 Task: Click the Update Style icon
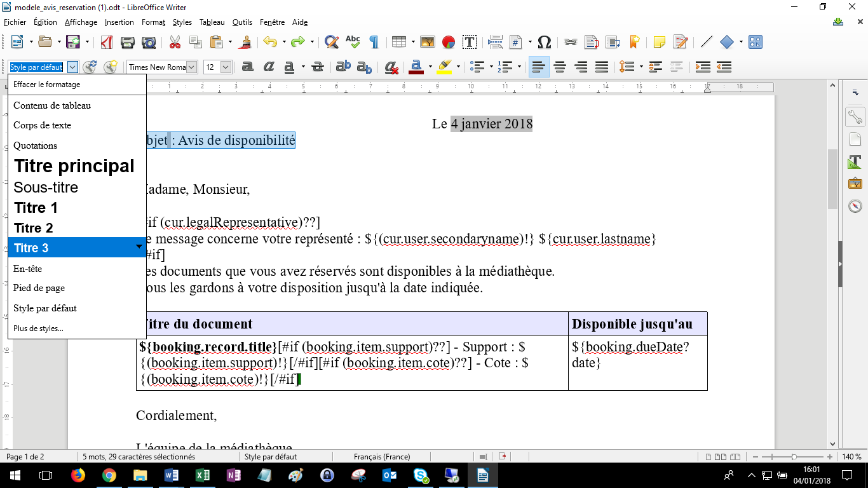click(90, 67)
